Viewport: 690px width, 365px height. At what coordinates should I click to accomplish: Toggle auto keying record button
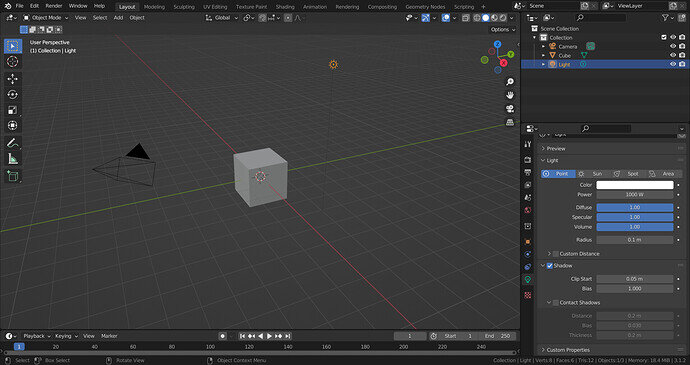(x=223, y=336)
